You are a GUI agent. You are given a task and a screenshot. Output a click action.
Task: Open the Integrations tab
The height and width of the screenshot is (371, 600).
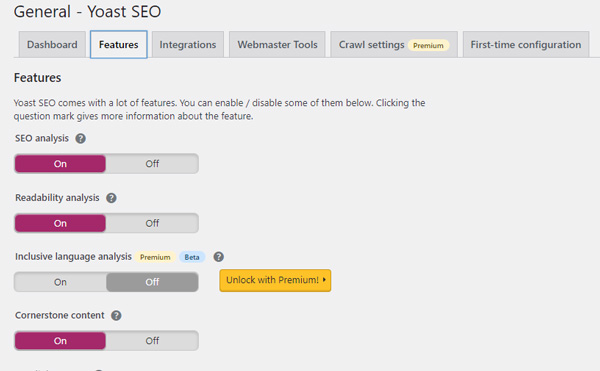(x=188, y=45)
